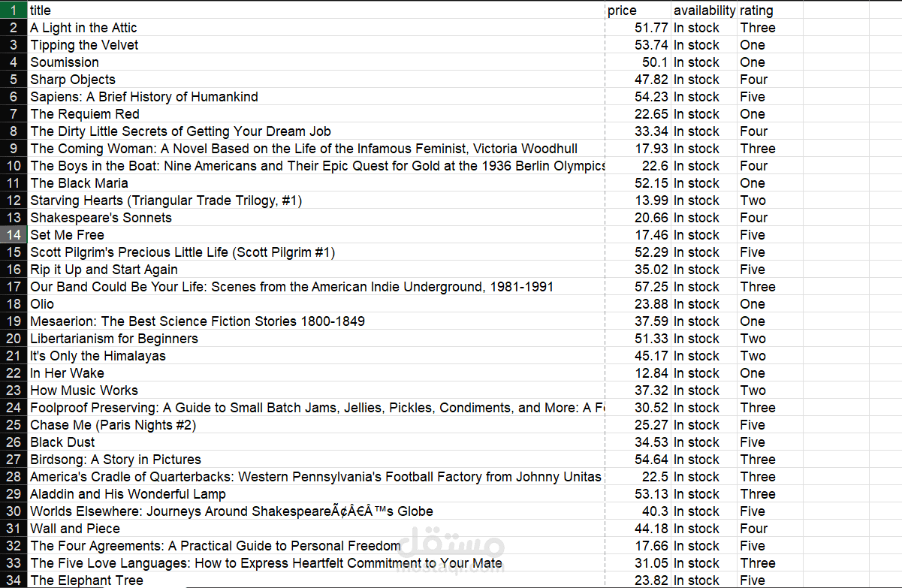This screenshot has width=902, height=588.
Task: Select the 'title' header cell
Action: (317, 11)
